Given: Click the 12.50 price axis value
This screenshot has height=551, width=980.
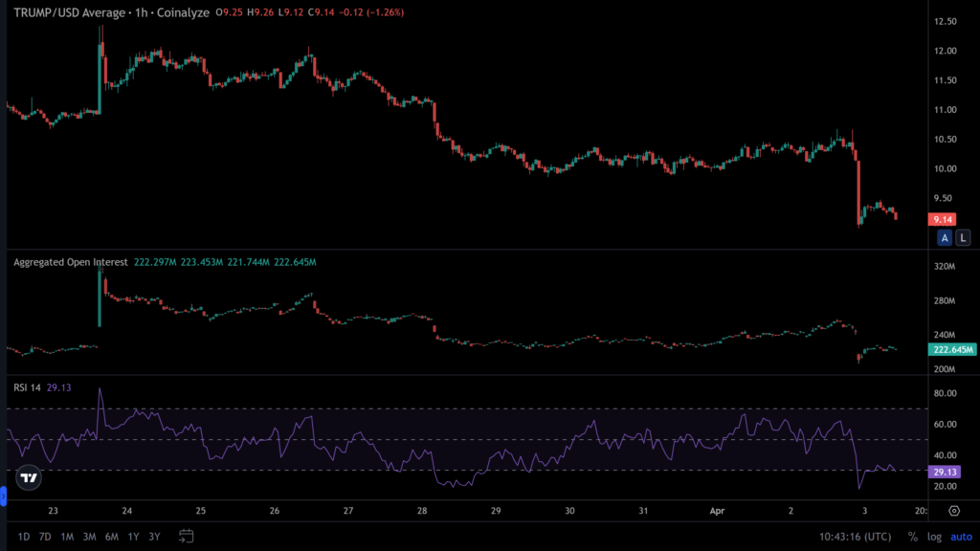Looking at the screenshot, I should click(945, 21).
